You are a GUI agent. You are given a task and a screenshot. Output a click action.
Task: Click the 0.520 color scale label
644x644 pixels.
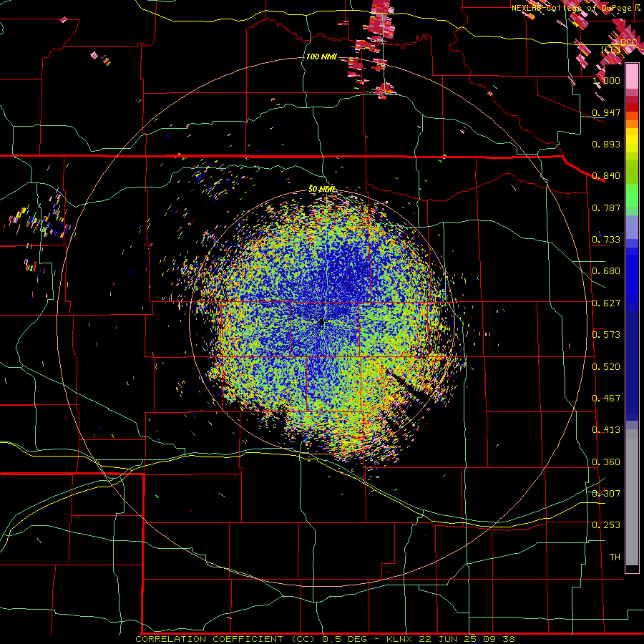click(606, 366)
